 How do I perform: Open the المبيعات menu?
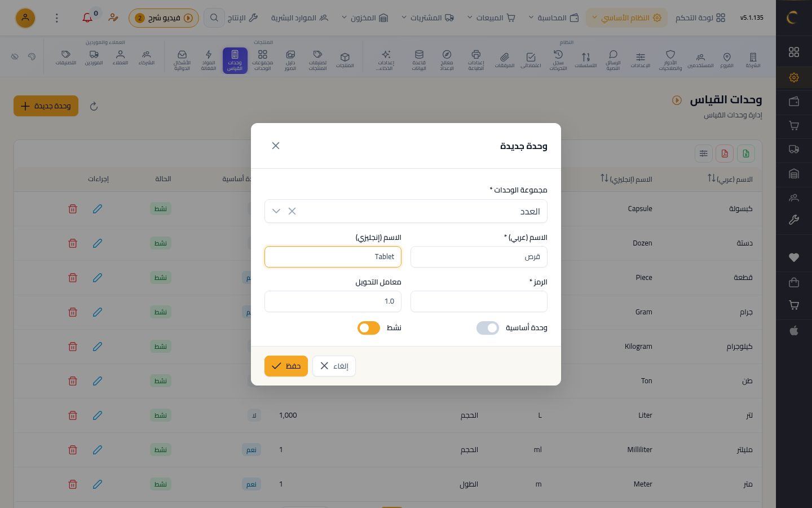(x=491, y=18)
